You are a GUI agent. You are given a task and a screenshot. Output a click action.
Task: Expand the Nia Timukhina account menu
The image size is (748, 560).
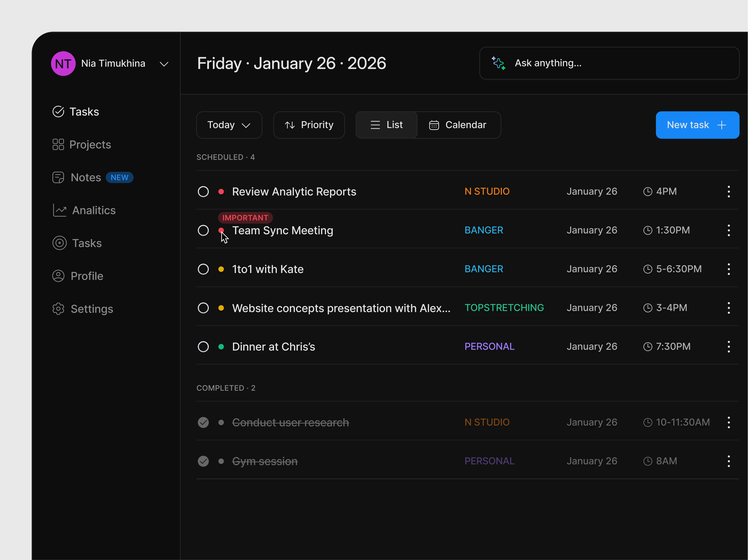click(164, 64)
